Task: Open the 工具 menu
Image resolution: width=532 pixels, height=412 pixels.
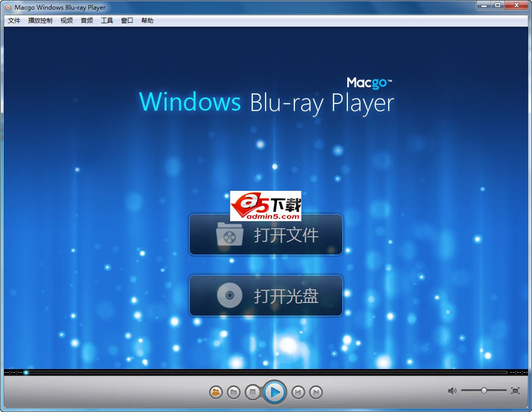Action: click(107, 21)
